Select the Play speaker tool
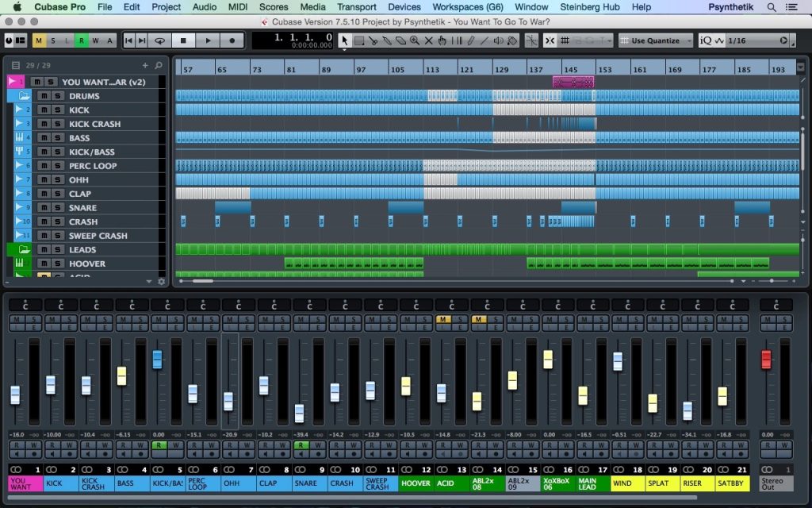The width and height of the screenshot is (812, 508). [x=498, y=40]
